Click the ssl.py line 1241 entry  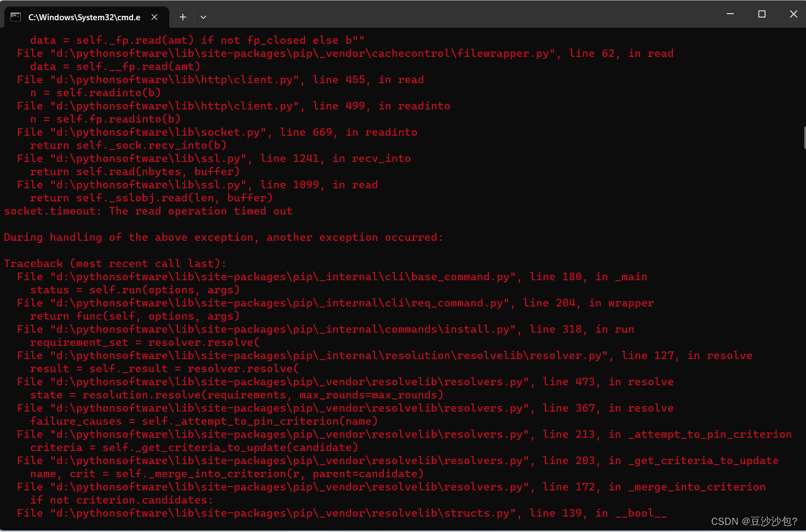[214, 158]
